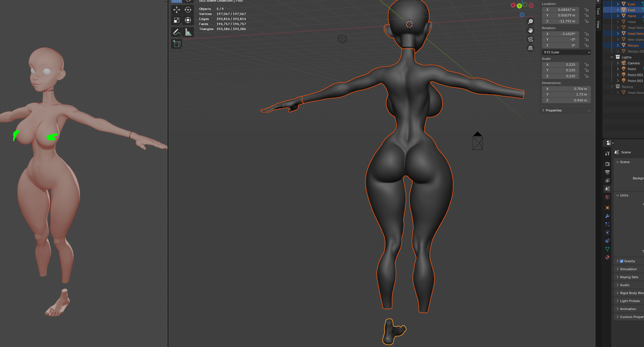The height and width of the screenshot is (347, 644).
Task: Toggle lock on Location X
Action: [586, 10]
